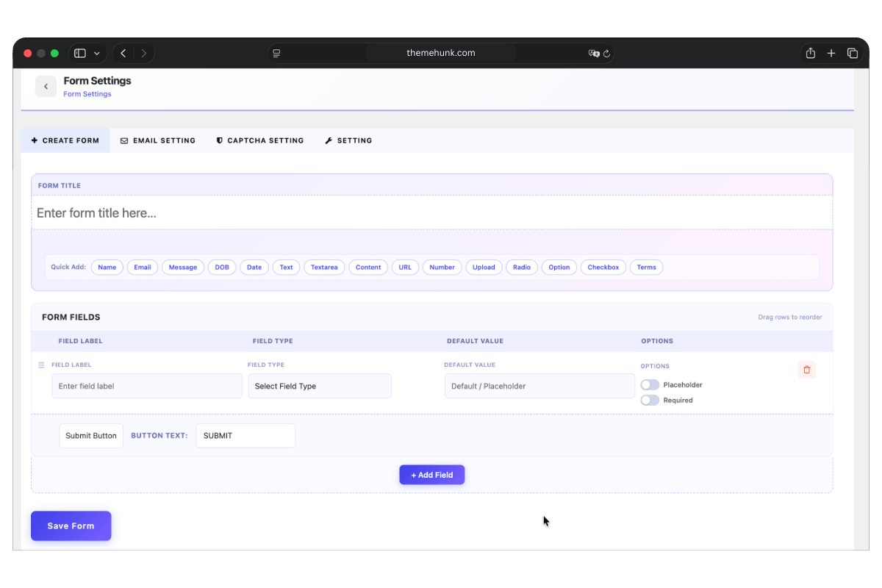The image size is (882, 588).
Task: Show the Safari tab overview
Action: point(853,53)
